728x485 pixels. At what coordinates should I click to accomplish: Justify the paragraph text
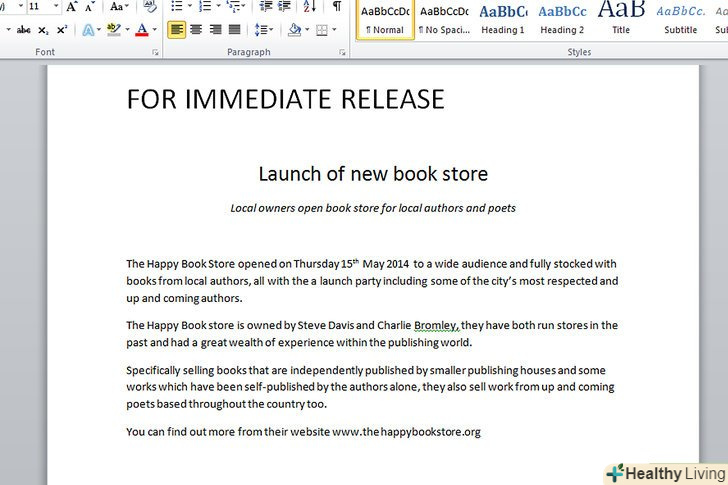234,30
